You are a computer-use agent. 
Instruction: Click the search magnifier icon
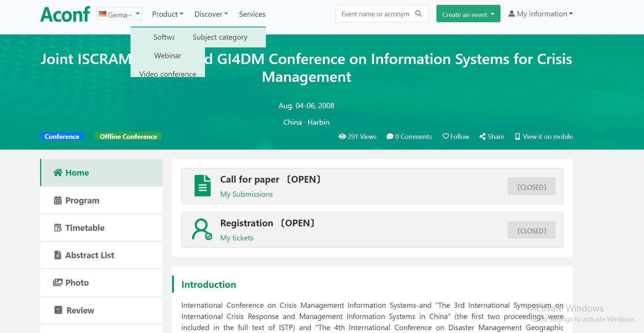pos(419,14)
